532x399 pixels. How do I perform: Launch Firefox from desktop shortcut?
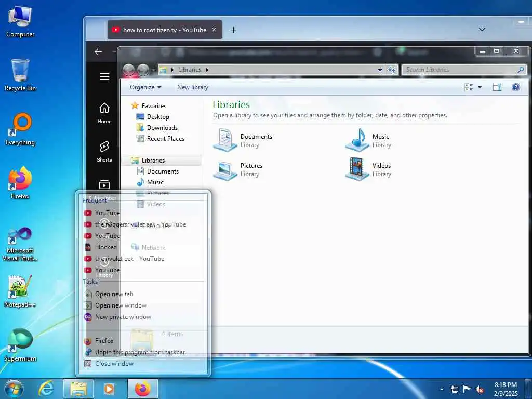20,183
